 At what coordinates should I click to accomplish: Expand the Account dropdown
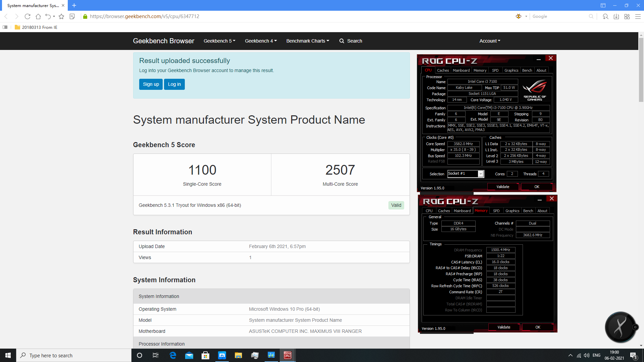(x=490, y=41)
